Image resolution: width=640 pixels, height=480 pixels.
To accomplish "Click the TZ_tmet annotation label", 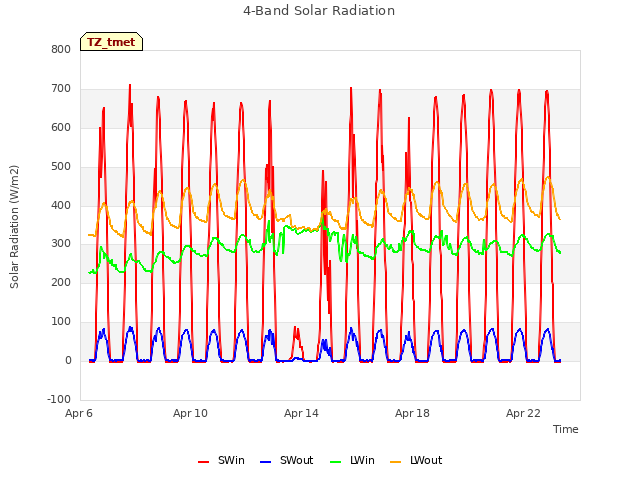I will 111,42.
